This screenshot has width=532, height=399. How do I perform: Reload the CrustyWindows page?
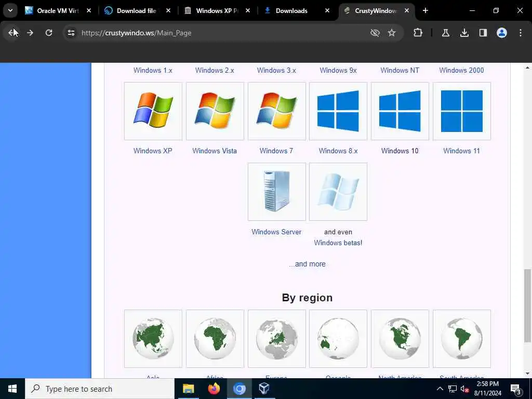49,33
